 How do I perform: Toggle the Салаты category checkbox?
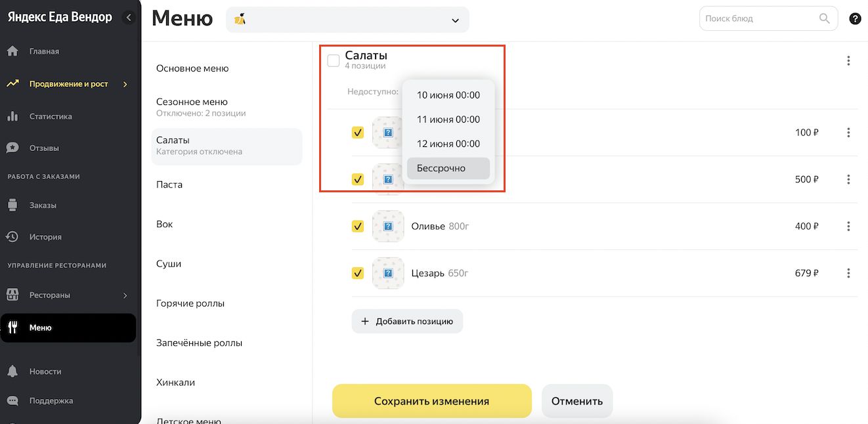point(334,61)
